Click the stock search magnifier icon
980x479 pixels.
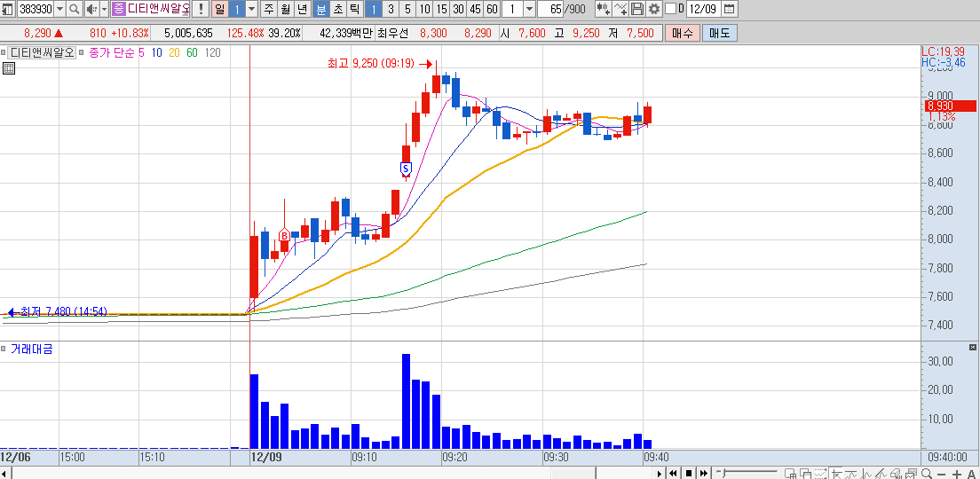coord(75,9)
